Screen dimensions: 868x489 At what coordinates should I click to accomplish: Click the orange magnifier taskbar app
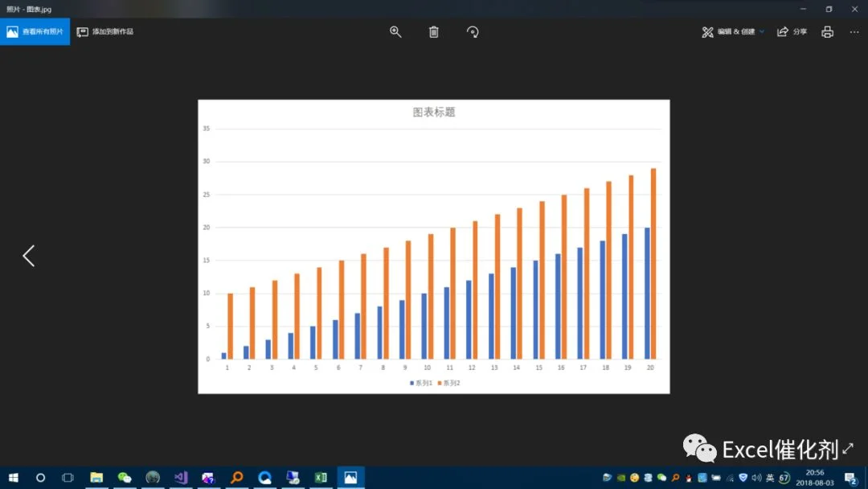(x=237, y=478)
